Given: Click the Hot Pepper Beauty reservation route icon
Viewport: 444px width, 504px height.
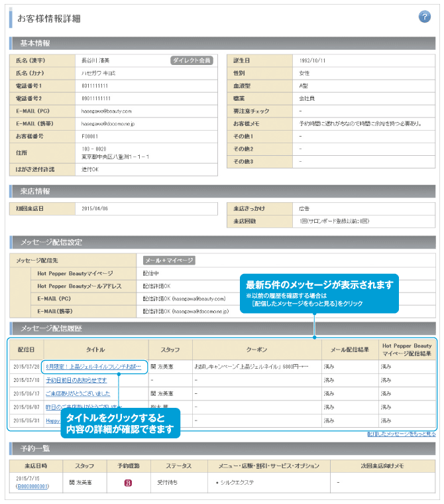Looking at the screenshot, I should [129, 481].
